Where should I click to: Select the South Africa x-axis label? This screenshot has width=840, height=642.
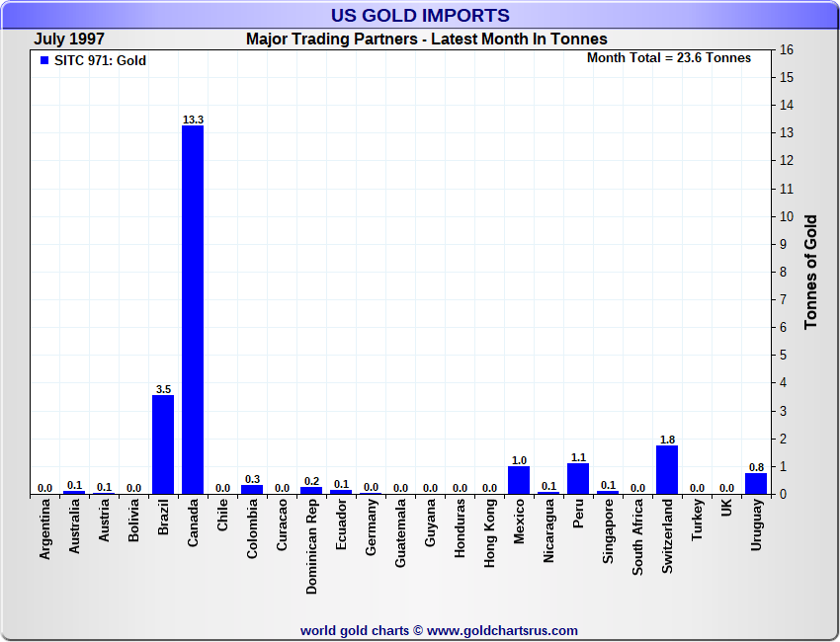click(x=638, y=538)
